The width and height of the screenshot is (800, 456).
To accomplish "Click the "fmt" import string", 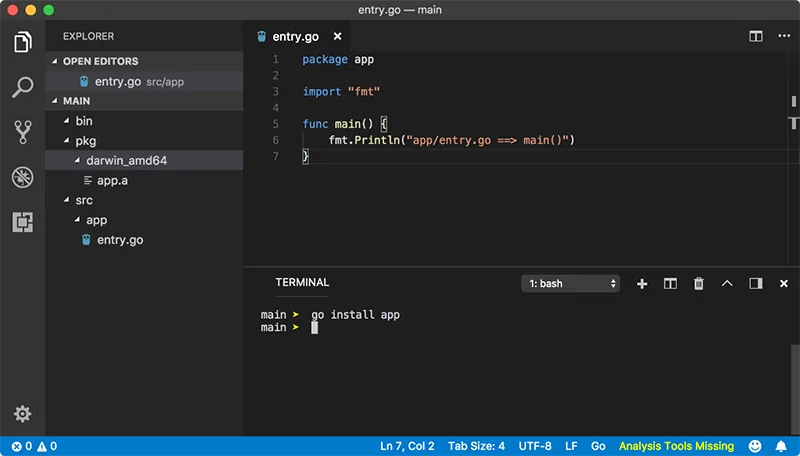I will pyautogui.click(x=364, y=92).
